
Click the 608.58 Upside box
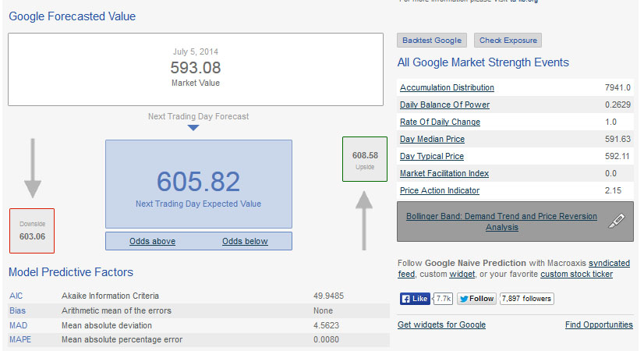365,159
